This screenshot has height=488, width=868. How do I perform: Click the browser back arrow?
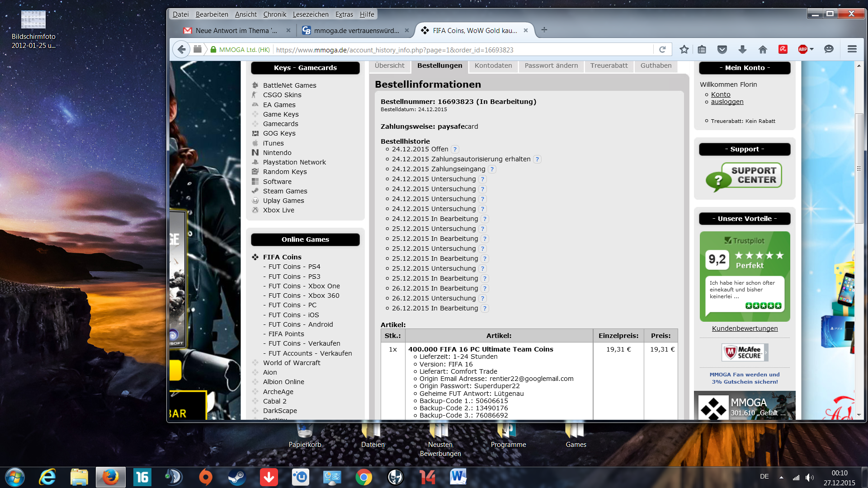tap(182, 50)
